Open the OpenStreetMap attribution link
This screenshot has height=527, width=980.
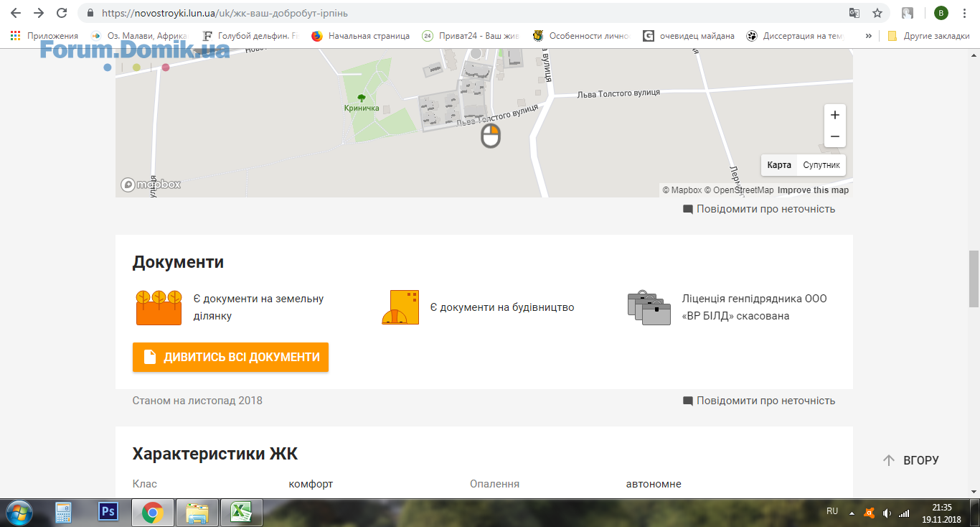739,190
